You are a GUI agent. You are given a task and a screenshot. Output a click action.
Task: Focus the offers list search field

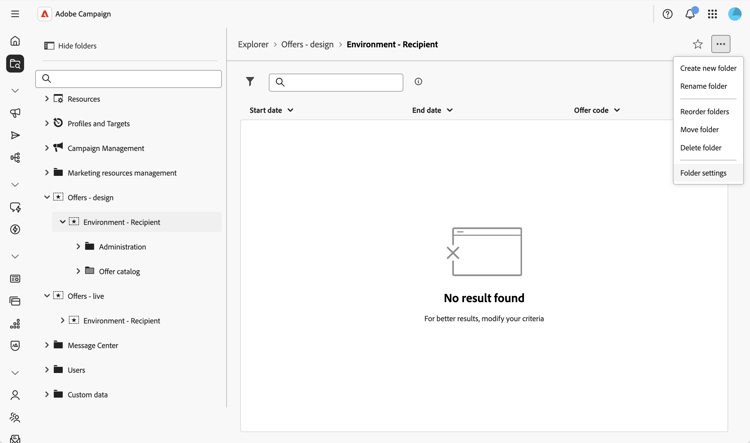[x=336, y=82]
